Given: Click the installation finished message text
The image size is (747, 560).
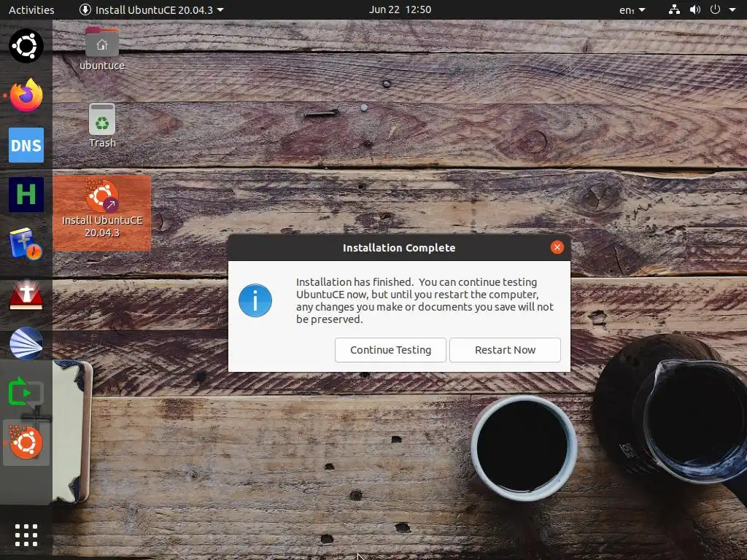Looking at the screenshot, I should (425, 300).
